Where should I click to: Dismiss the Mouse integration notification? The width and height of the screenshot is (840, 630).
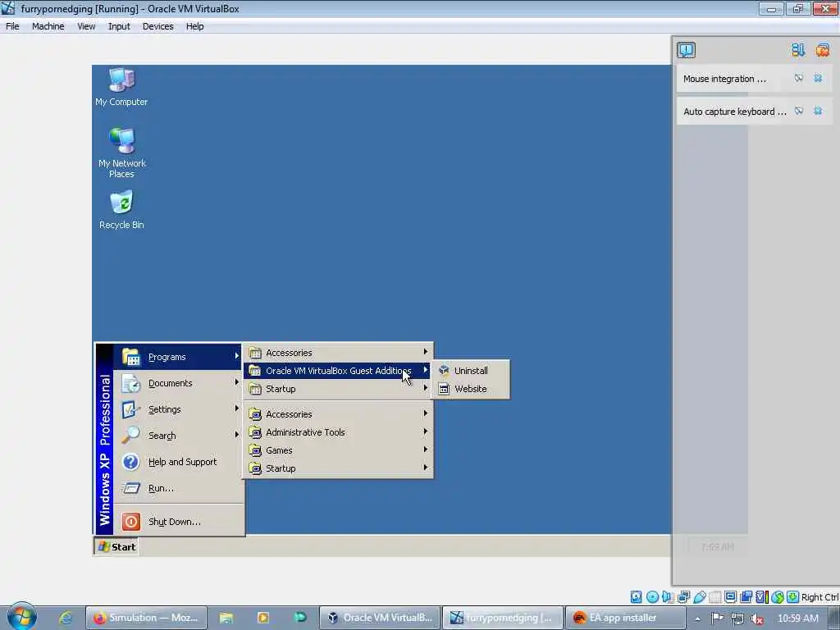click(818, 78)
